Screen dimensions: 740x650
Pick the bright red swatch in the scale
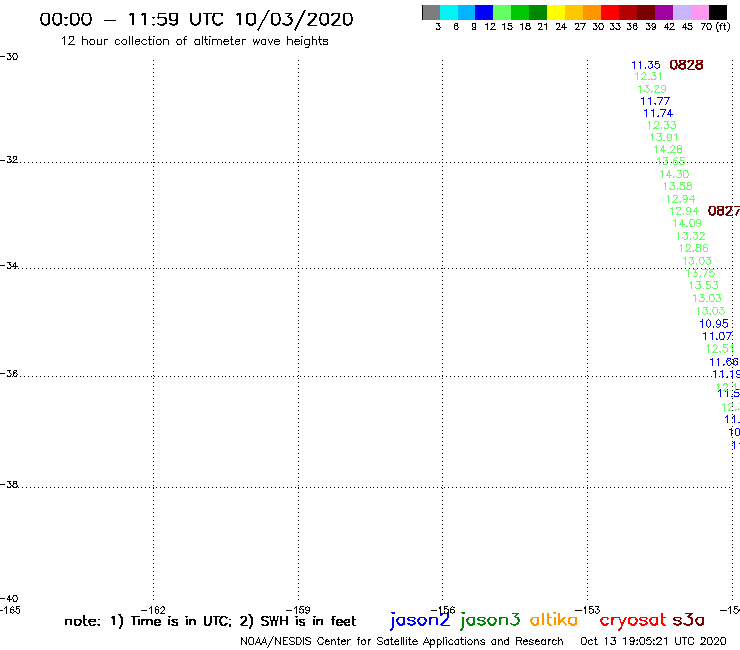click(610, 12)
